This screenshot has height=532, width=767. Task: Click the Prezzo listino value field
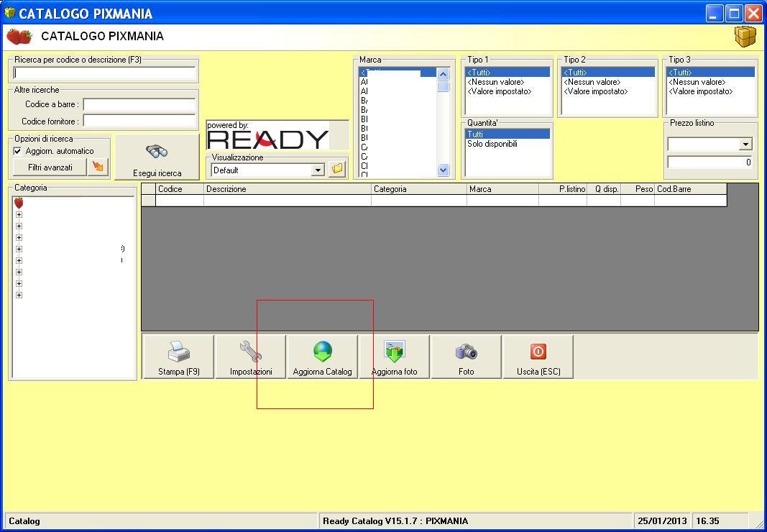coord(709,162)
